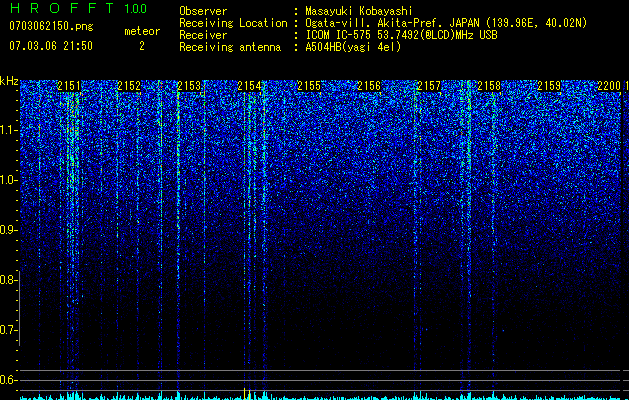Click the 0.8 kHz axis tick label

click(x=8, y=280)
